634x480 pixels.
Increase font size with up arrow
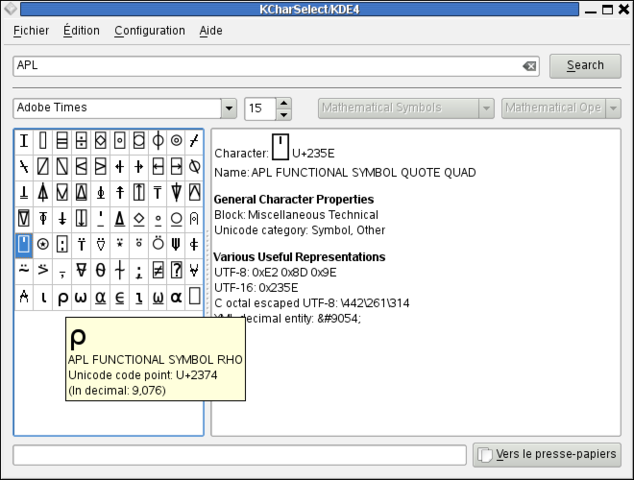point(284,103)
